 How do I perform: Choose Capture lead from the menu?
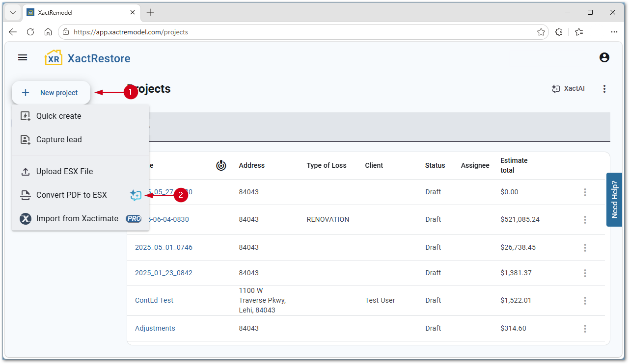tap(81, 140)
